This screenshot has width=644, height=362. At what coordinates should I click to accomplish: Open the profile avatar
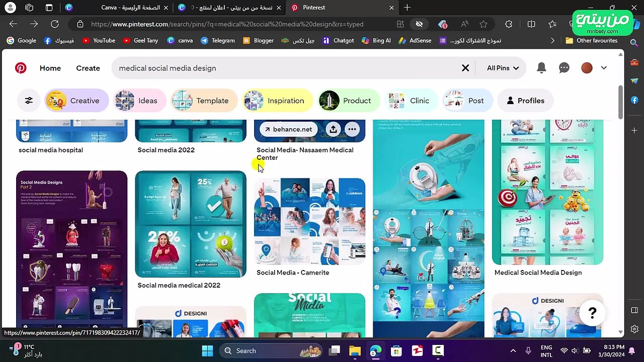(587, 68)
